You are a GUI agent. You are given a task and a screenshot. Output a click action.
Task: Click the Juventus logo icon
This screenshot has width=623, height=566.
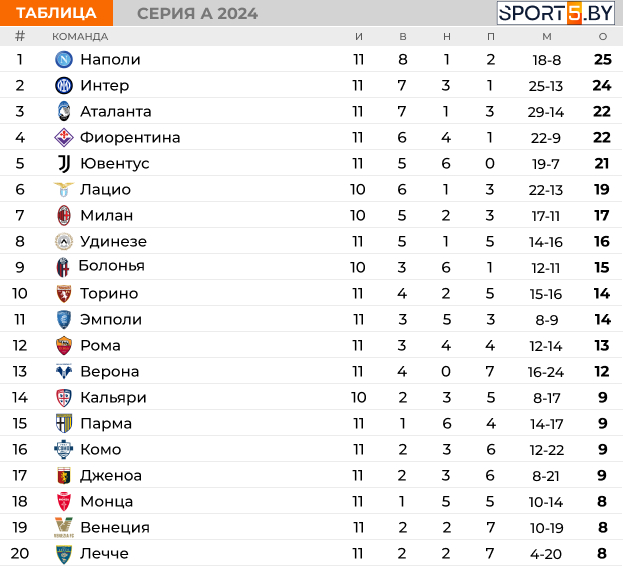(64, 163)
